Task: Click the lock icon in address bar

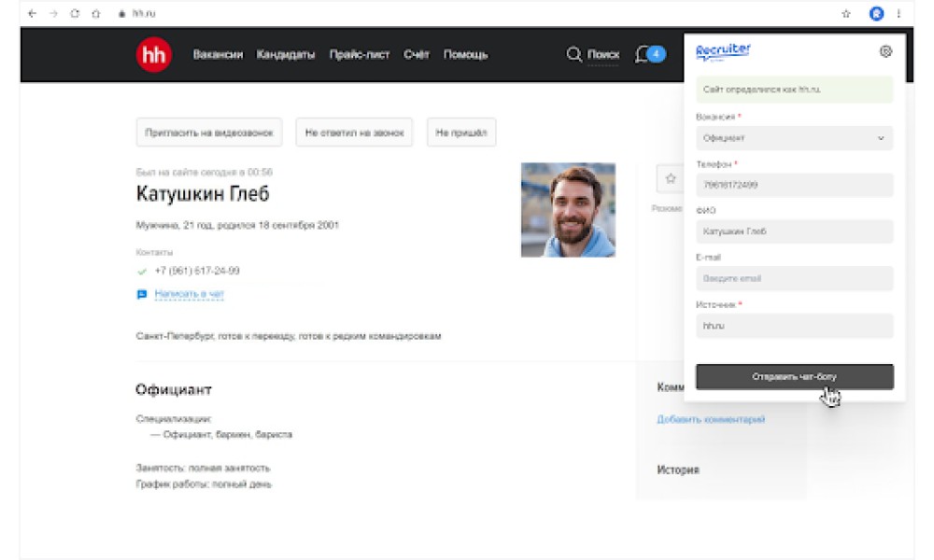Action: [x=121, y=14]
